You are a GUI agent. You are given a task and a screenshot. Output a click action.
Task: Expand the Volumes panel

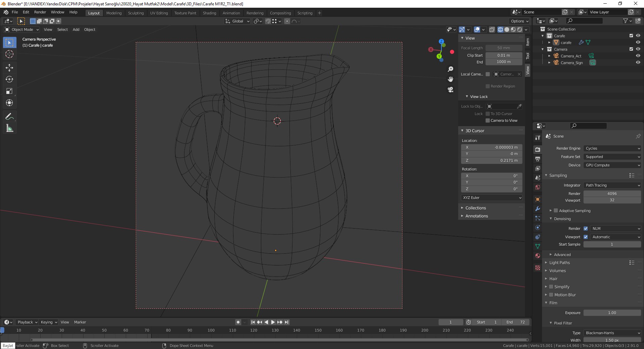[557, 271]
